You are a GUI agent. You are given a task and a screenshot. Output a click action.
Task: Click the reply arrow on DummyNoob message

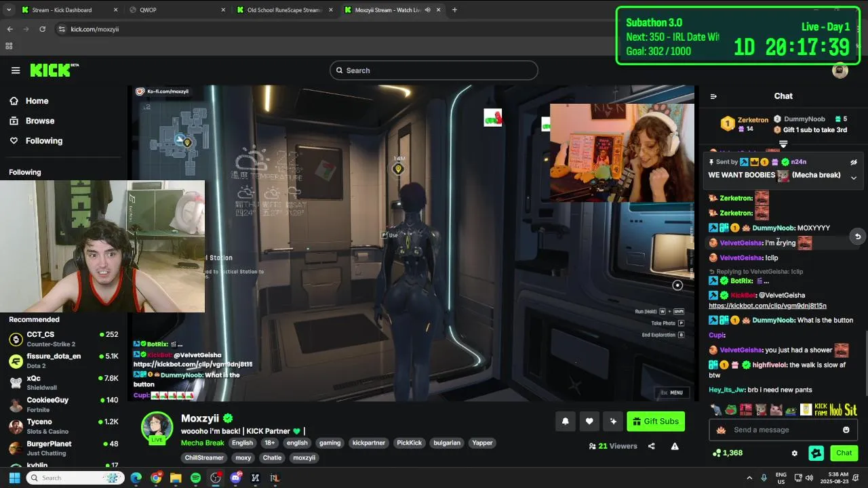click(x=857, y=237)
